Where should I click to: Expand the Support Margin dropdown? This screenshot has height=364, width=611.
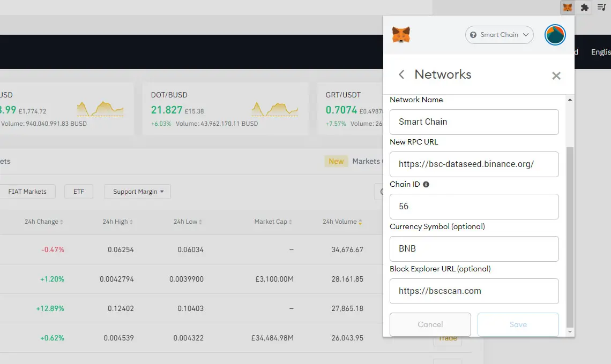click(137, 192)
